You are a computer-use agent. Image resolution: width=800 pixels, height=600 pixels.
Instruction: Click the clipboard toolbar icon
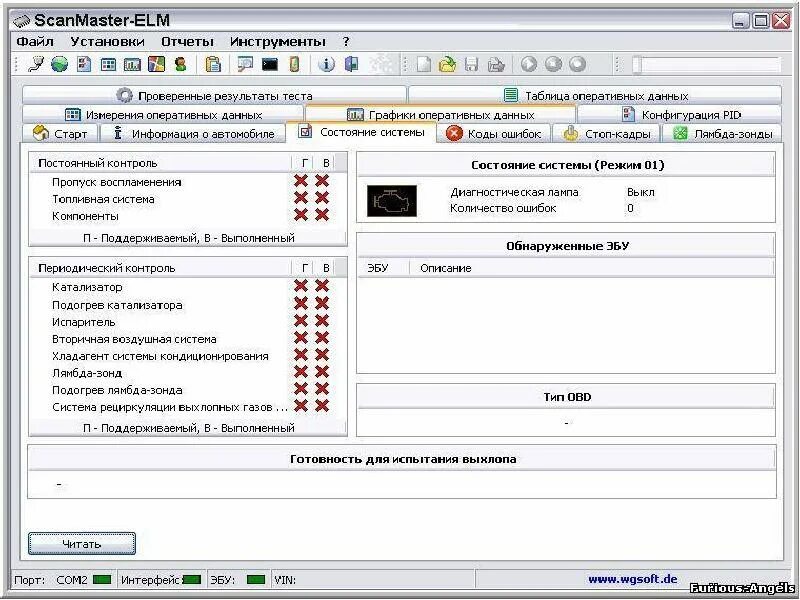pyautogui.click(x=213, y=64)
